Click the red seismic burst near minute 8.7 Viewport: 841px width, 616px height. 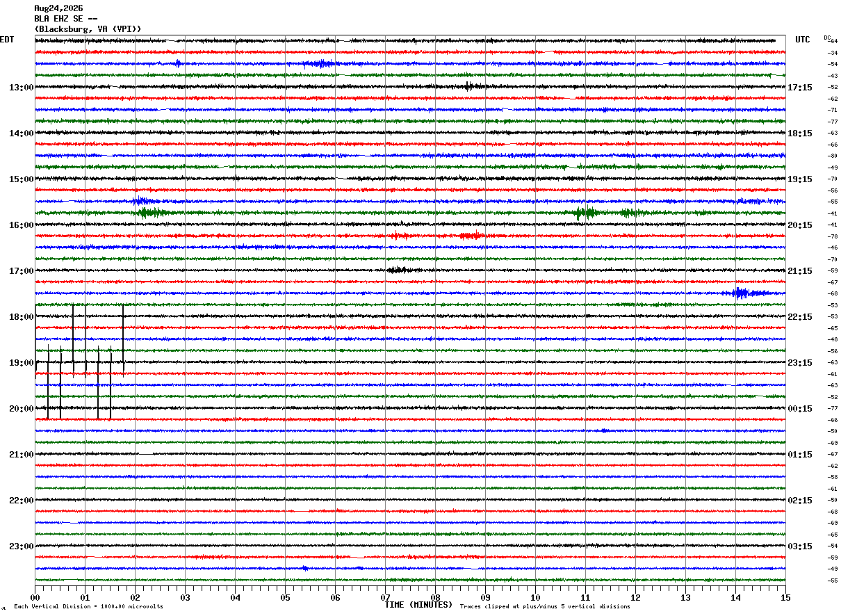[471, 236]
